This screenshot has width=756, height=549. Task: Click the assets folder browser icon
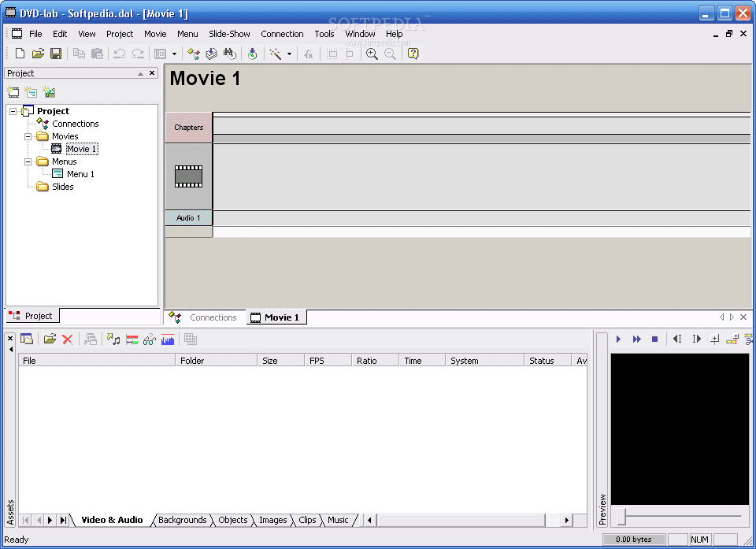(27, 339)
